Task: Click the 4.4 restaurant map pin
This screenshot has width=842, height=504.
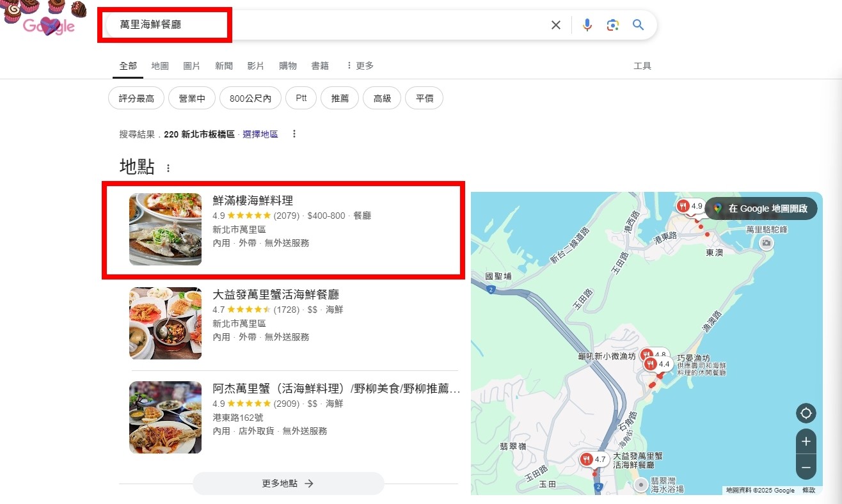Action: (658, 365)
